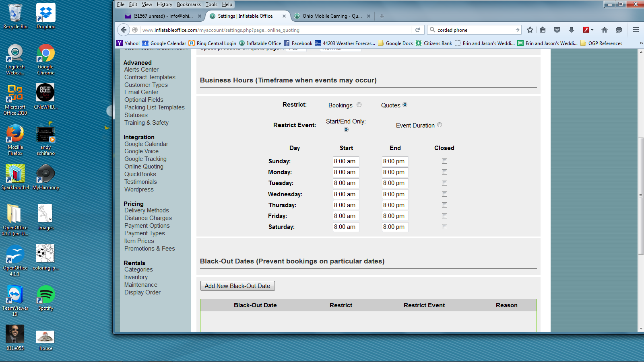This screenshot has width=644, height=362.
Task: Select the Bookings restrict radio button
Action: click(x=359, y=105)
